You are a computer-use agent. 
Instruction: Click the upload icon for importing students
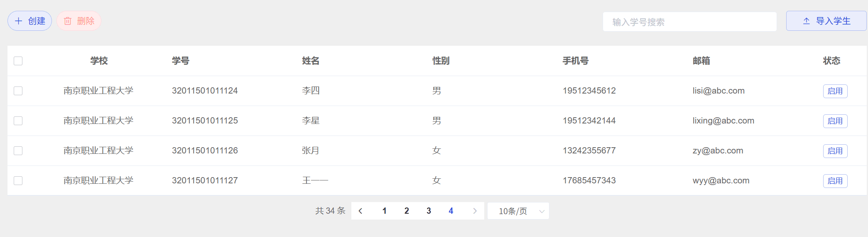(x=807, y=21)
